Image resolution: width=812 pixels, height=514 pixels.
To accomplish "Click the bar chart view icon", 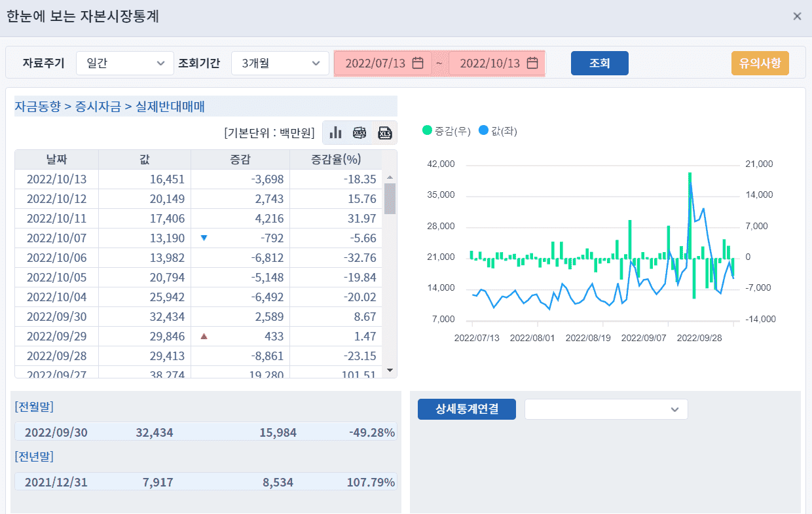I will (335, 133).
